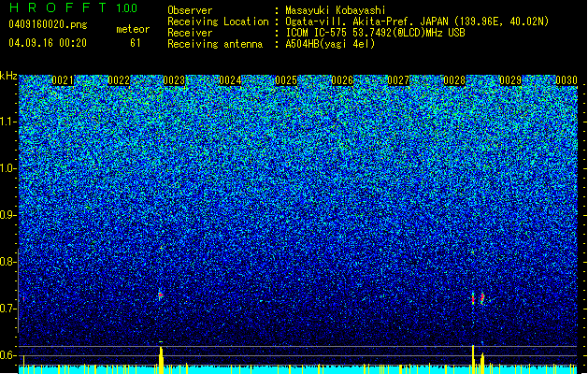Click the 'Receiver' field label

190,33
